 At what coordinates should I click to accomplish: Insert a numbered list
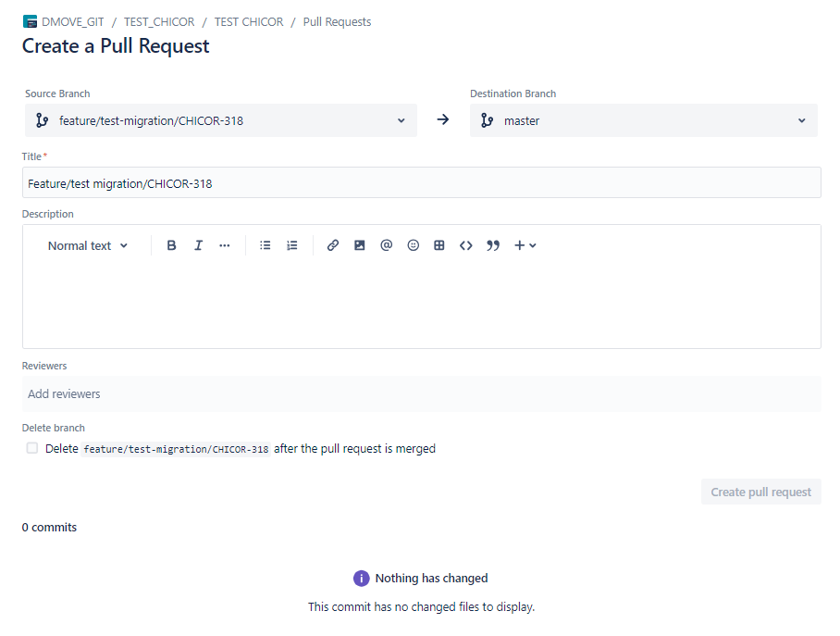coord(292,245)
